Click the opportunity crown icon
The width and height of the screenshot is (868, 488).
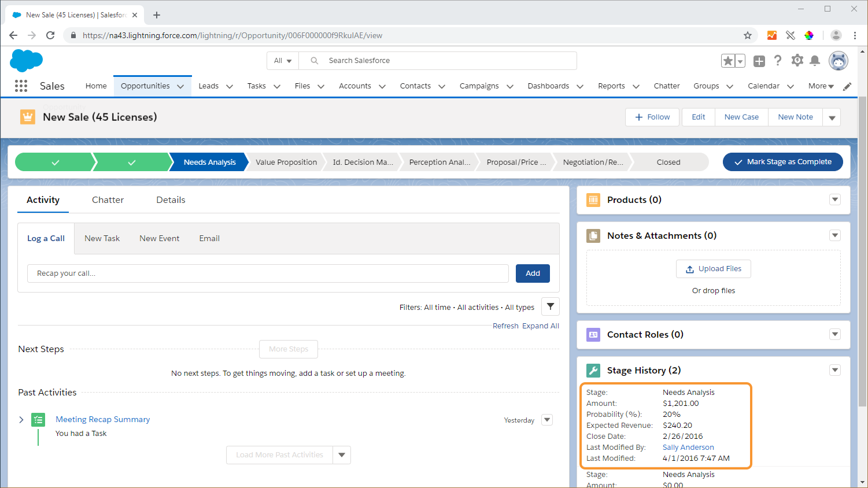[27, 117]
